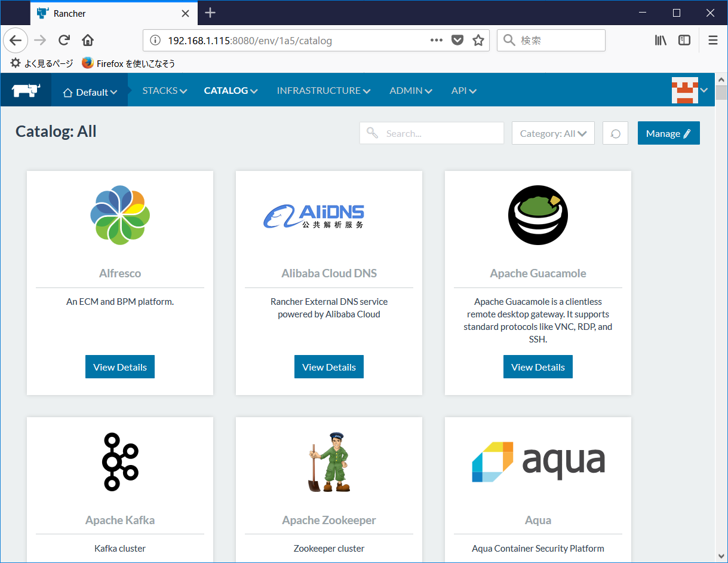Go to the browser home page
This screenshot has width=728, height=563.
[88, 40]
